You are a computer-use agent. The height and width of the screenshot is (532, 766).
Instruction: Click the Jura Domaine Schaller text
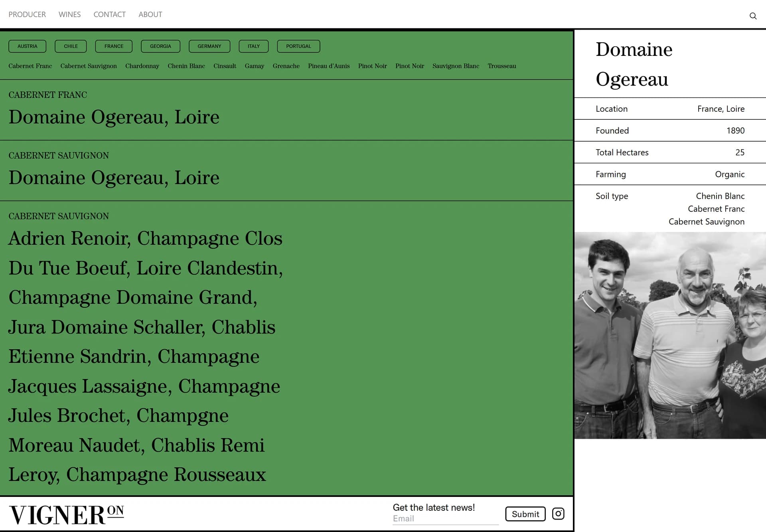(107, 327)
